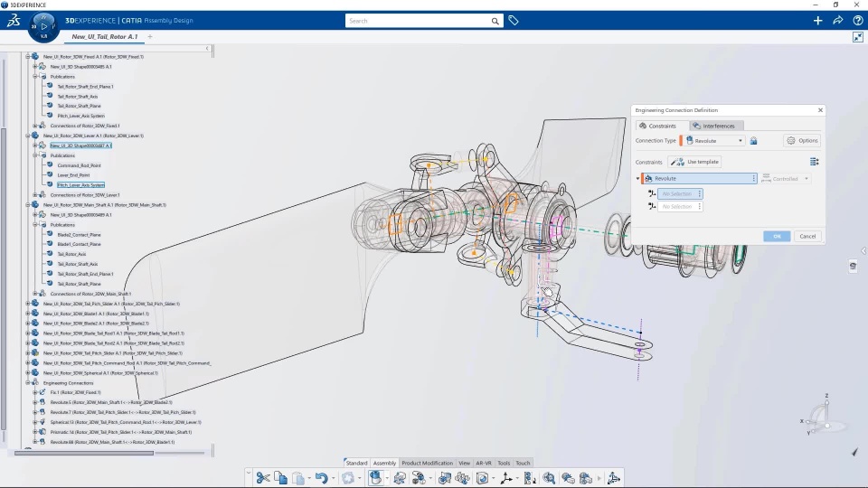This screenshot has height=488, width=868.
Task: Open the Touch toolbar tab
Action: click(523, 463)
